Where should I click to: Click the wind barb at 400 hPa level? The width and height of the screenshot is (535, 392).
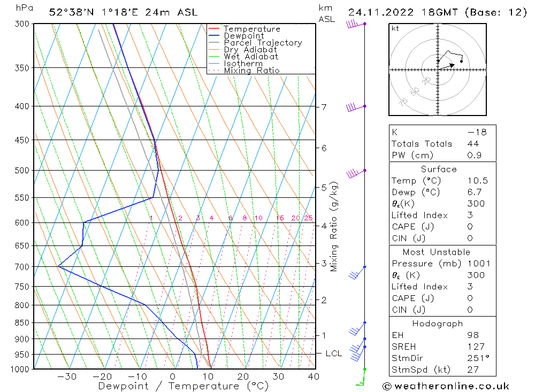pyautogui.click(x=356, y=107)
